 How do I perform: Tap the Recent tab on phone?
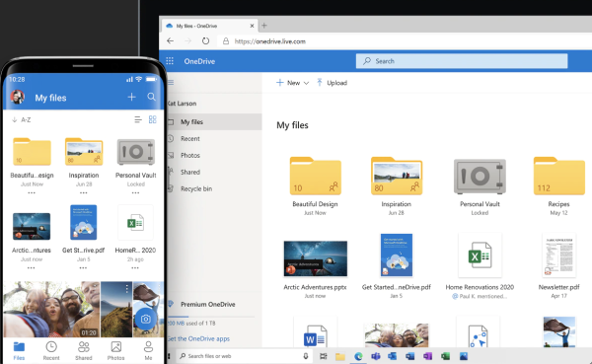click(x=51, y=351)
